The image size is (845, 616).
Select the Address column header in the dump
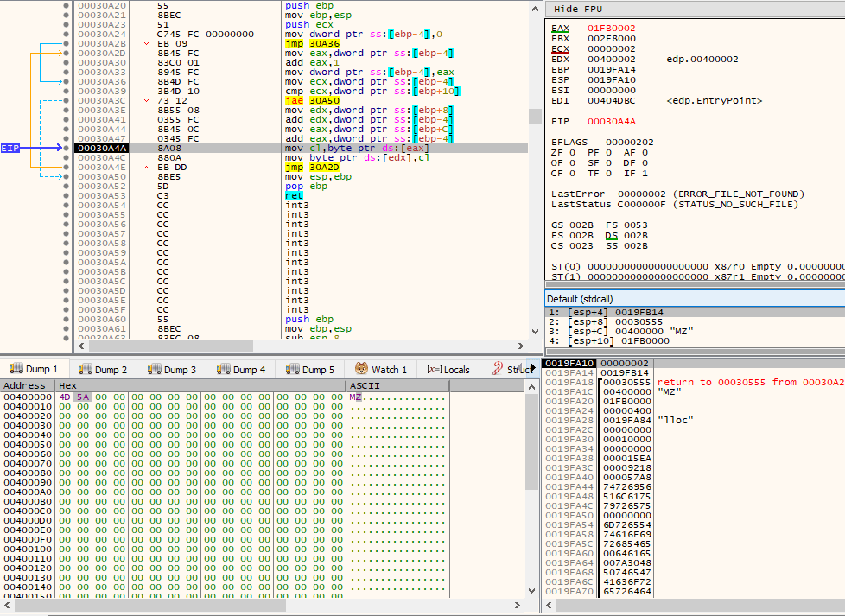[x=24, y=385]
